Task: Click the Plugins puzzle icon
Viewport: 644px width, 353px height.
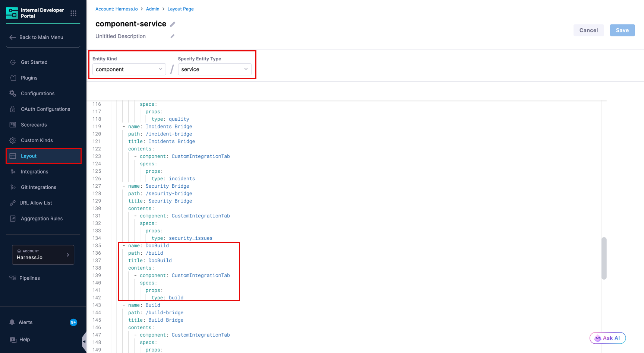Action: coord(13,78)
